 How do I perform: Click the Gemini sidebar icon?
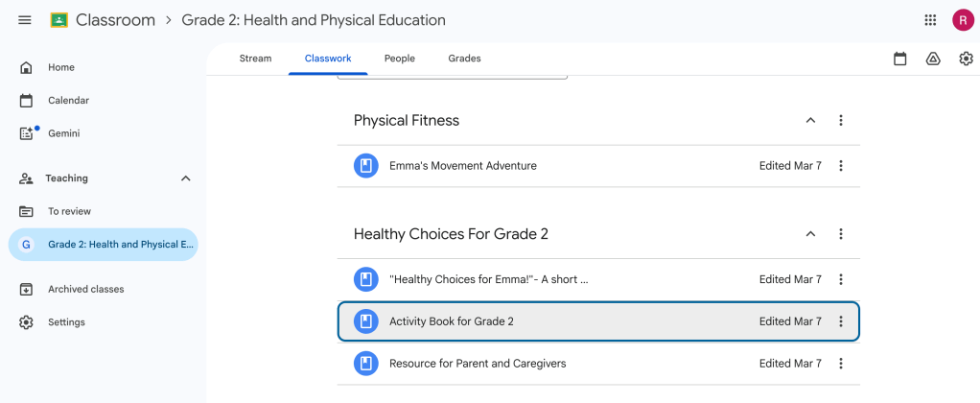tap(28, 133)
